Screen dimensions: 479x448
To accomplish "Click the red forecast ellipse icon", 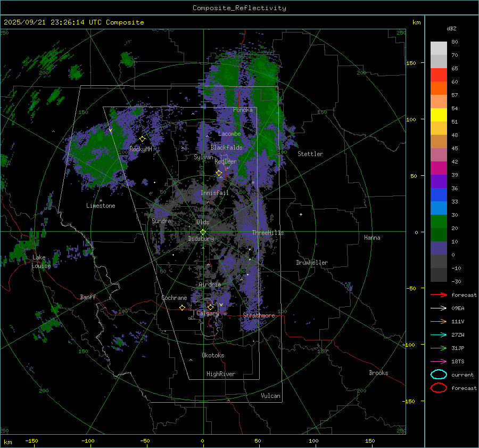I will [x=438, y=388].
